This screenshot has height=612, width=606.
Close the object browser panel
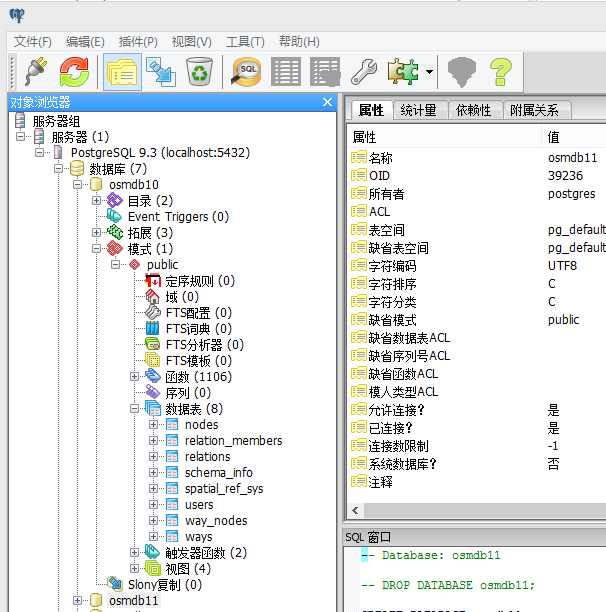point(327,102)
